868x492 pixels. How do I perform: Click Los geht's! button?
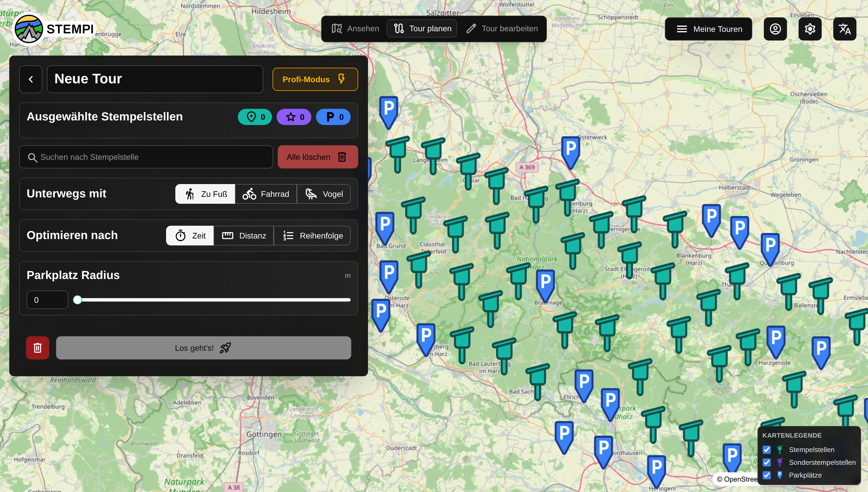tap(204, 348)
